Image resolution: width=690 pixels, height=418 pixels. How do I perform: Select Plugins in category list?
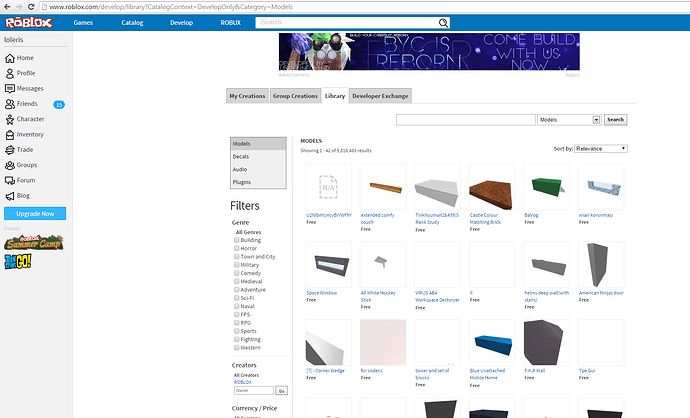click(x=258, y=182)
